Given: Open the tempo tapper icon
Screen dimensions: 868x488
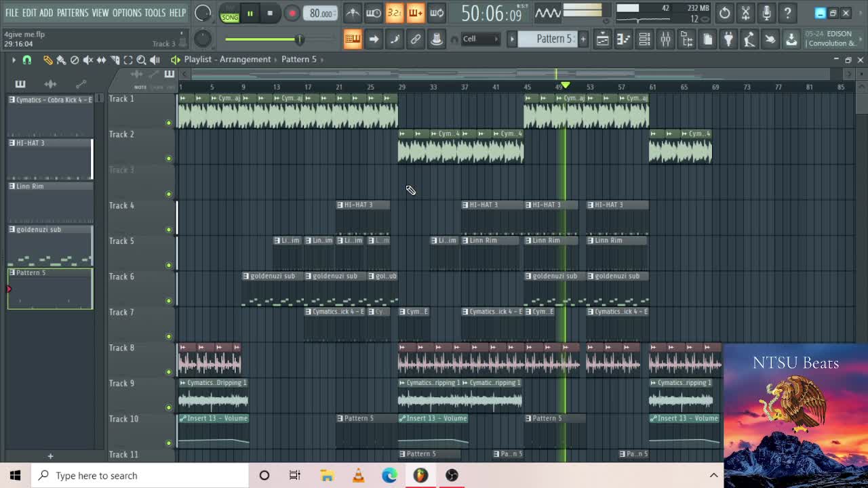Looking at the screenshot, I should 749,39.
